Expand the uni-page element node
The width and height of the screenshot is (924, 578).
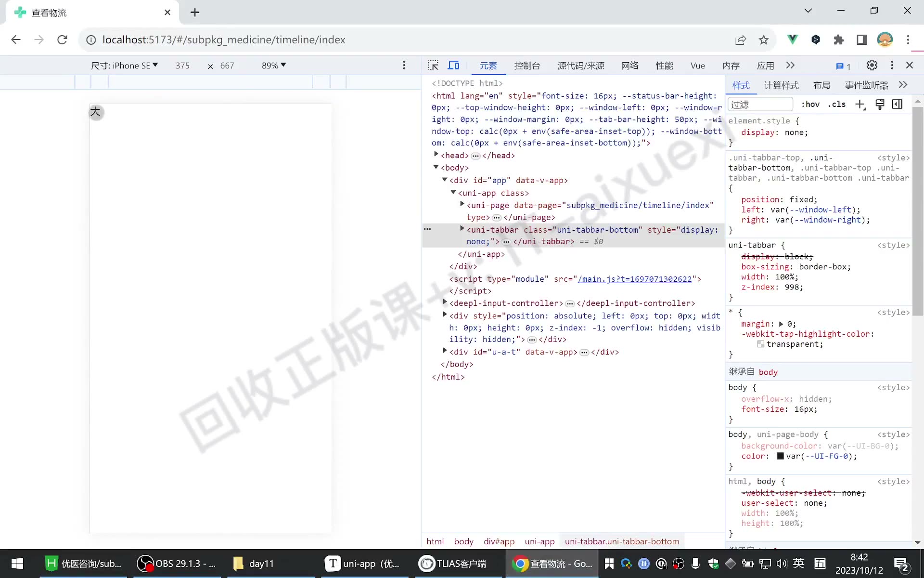pyautogui.click(x=462, y=204)
